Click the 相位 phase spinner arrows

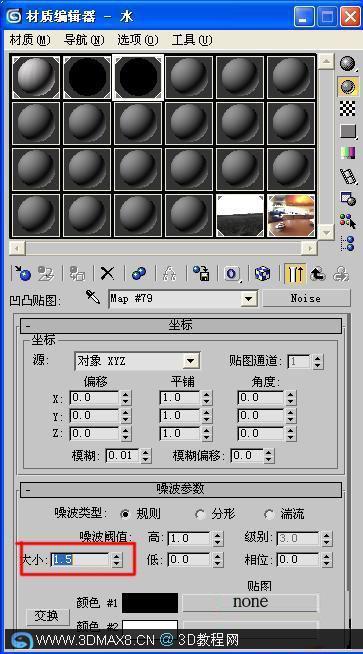[327, 559]
